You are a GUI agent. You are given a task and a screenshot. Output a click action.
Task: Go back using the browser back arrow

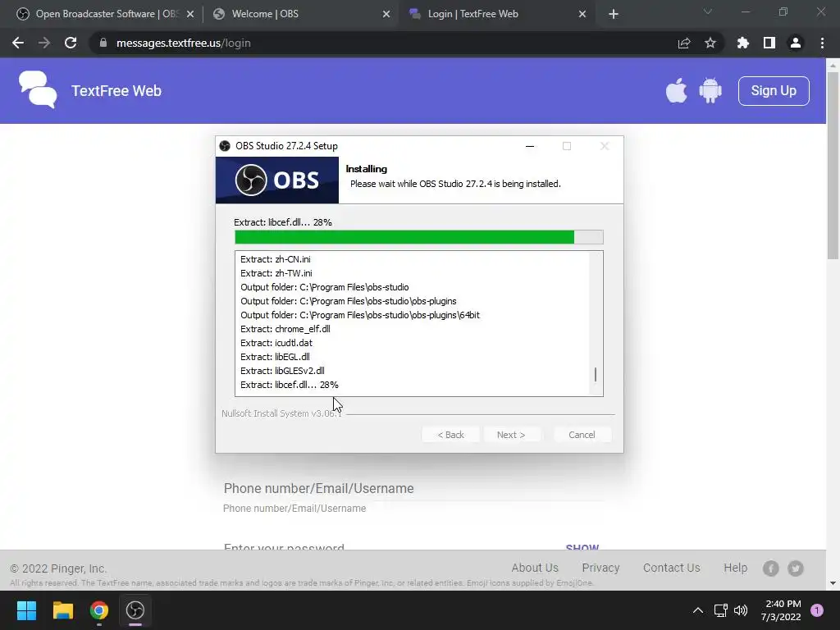[18, 43]
